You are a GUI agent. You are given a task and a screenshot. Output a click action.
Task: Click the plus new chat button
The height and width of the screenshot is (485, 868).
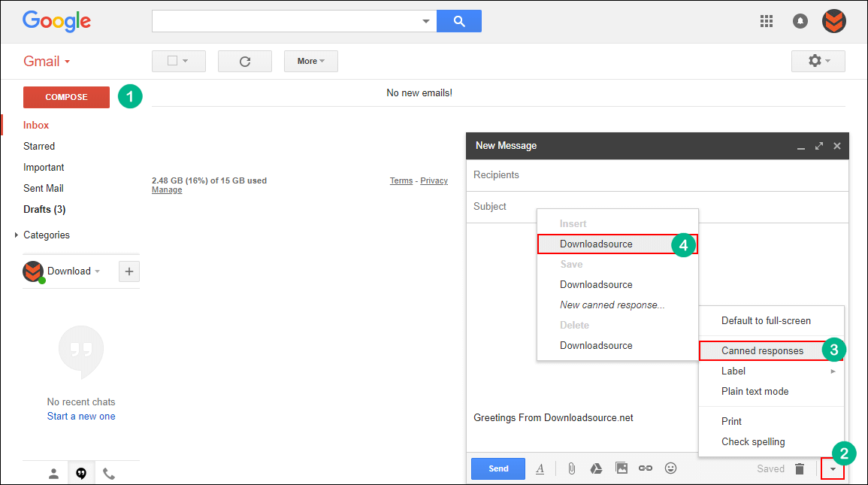129,271
